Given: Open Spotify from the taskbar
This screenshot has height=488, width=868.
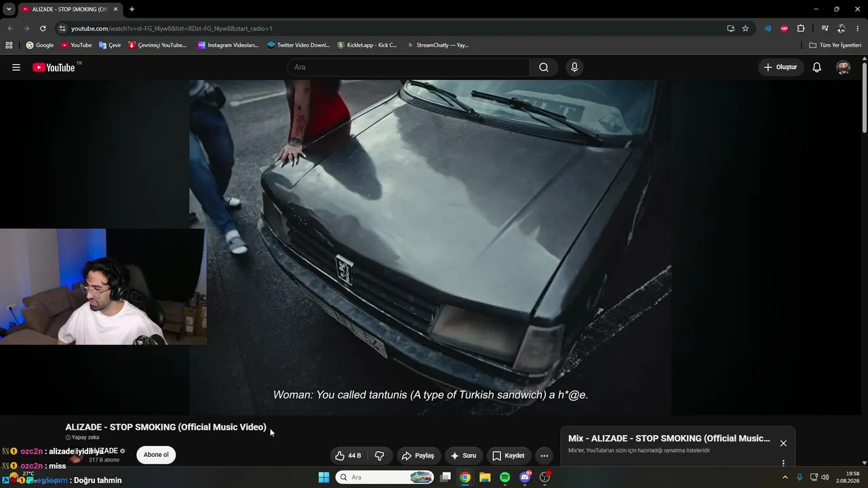Looking at the screenshot, I should (505, 477).
